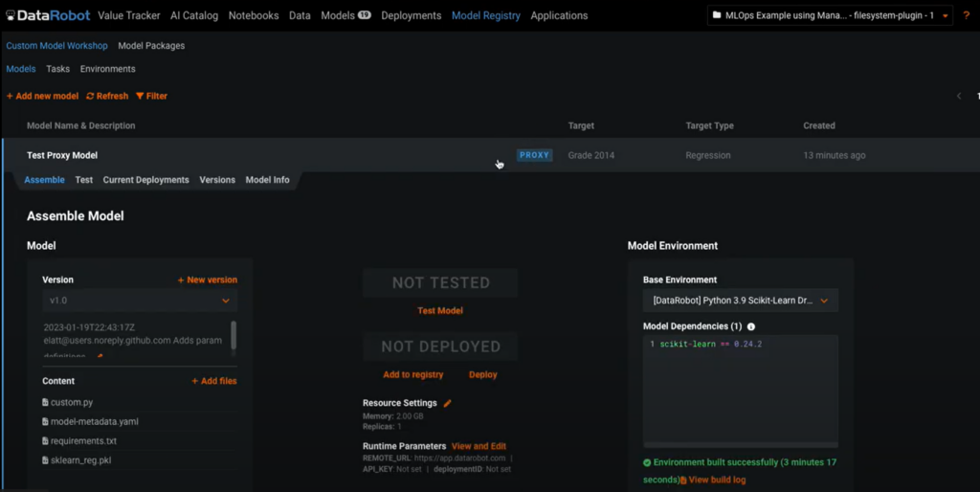Click the version description scrollbar
This screenshot has height=492, width=980.
(234, 335)
